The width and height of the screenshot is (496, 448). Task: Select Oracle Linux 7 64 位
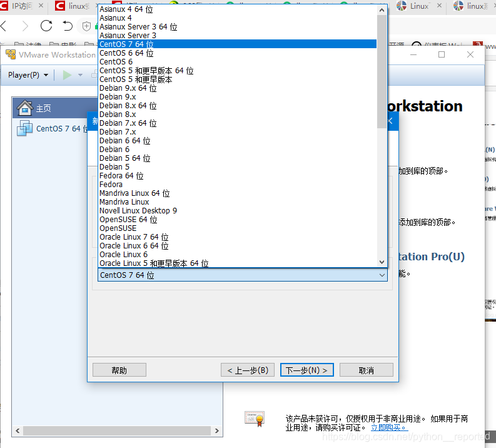point(237,237)
